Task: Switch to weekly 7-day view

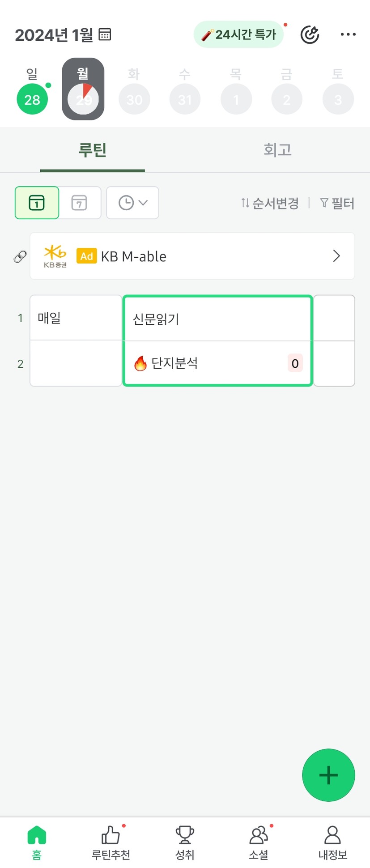Action: coord(79,203)
